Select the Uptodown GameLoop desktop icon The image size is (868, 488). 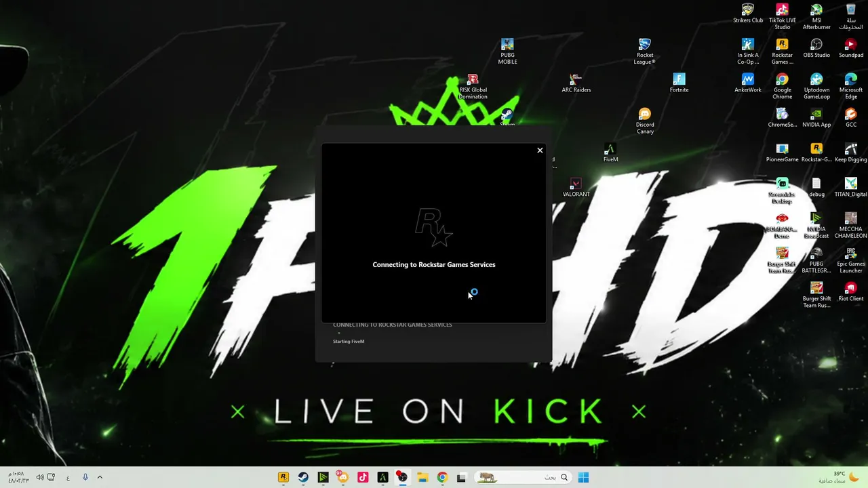816,86
